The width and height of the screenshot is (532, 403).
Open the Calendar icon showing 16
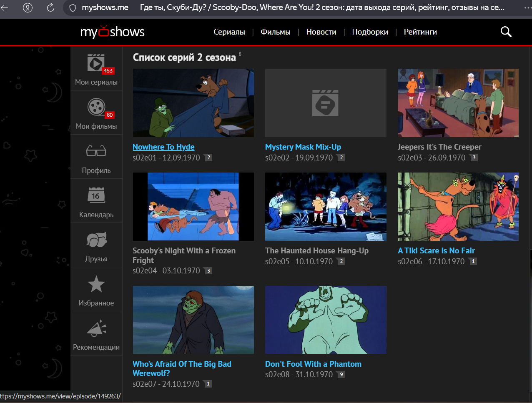(x=96, y=195)
